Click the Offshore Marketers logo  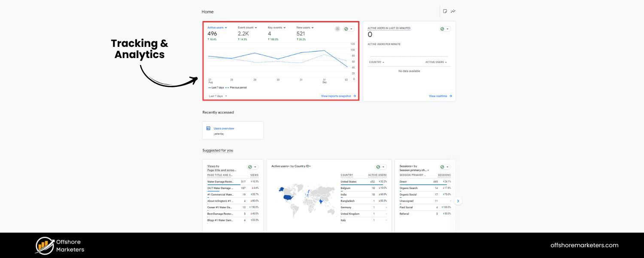point(59,245)
